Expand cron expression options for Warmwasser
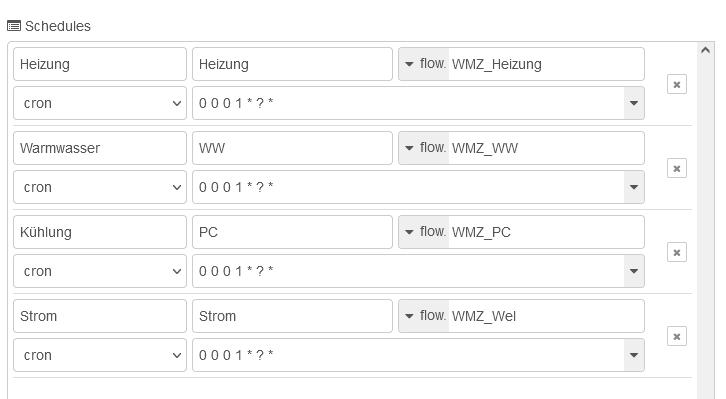The image size is (726, 399). (634, 187)
